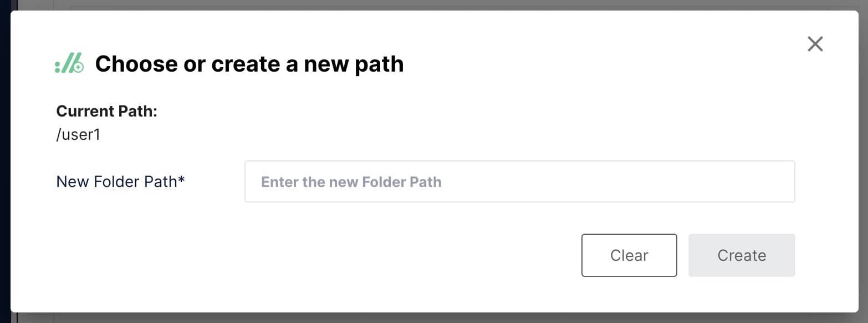The height and width of the screenshot is (323, 868).
Task: Click the /user1 current path text
Action: (x=78, y=135)
